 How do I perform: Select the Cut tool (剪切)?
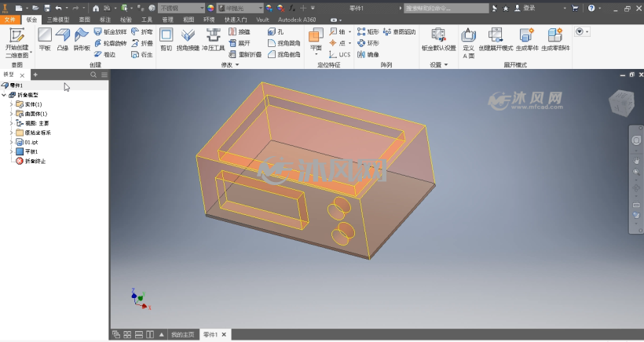click(x=166, y=40)
